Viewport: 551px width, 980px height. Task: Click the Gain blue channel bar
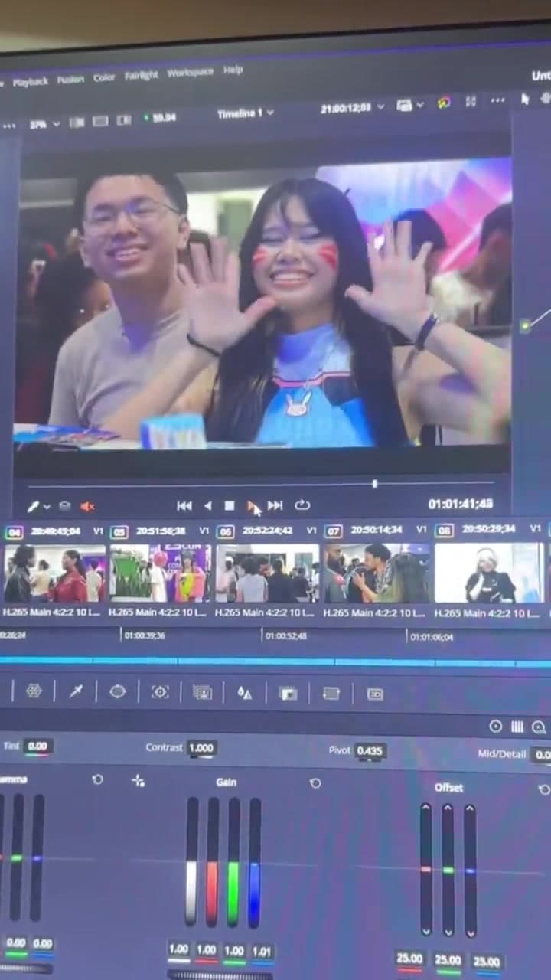point(255,863)
